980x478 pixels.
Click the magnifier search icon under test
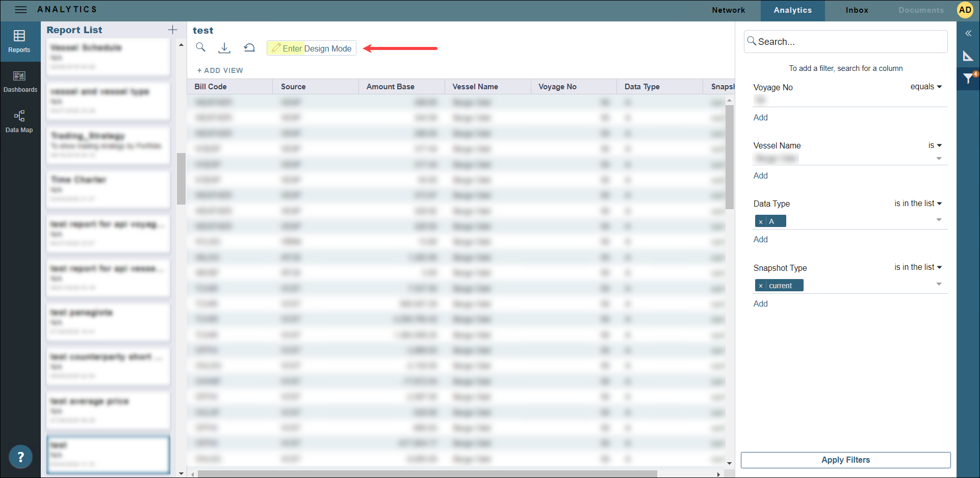point(201,47)
